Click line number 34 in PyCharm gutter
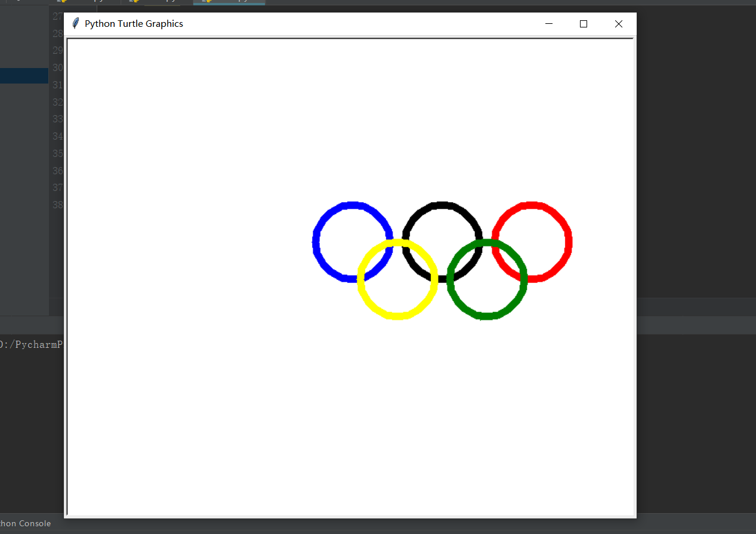 point(58,136)
